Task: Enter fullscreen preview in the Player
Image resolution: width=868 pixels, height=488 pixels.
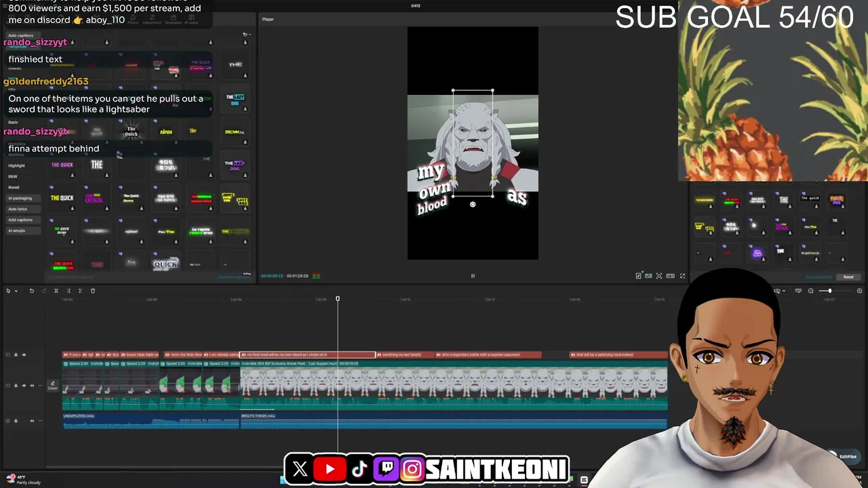Action: pos(682,276)
